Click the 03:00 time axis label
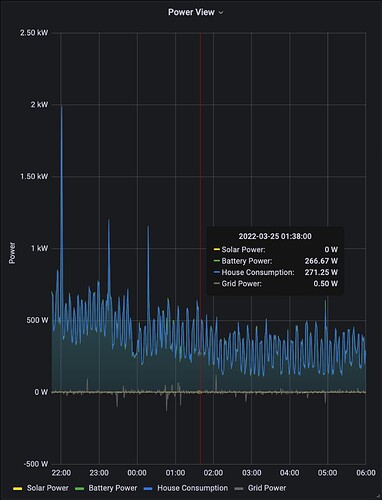This screenshot has height=500, width=382. tap(251, 473)
